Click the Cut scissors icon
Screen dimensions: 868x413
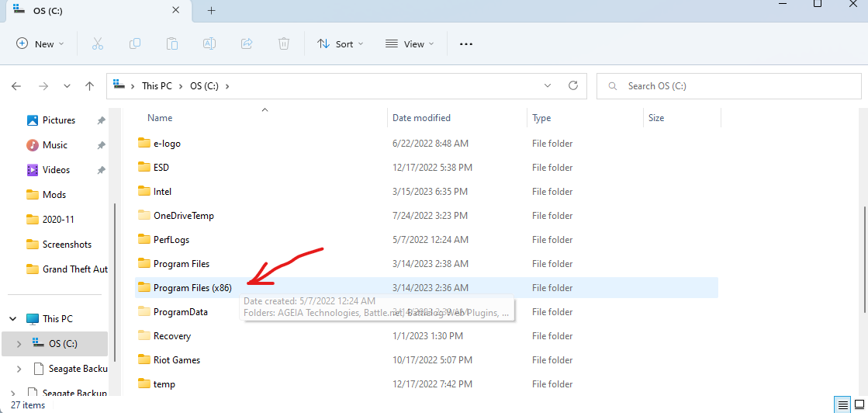[98, 43]
